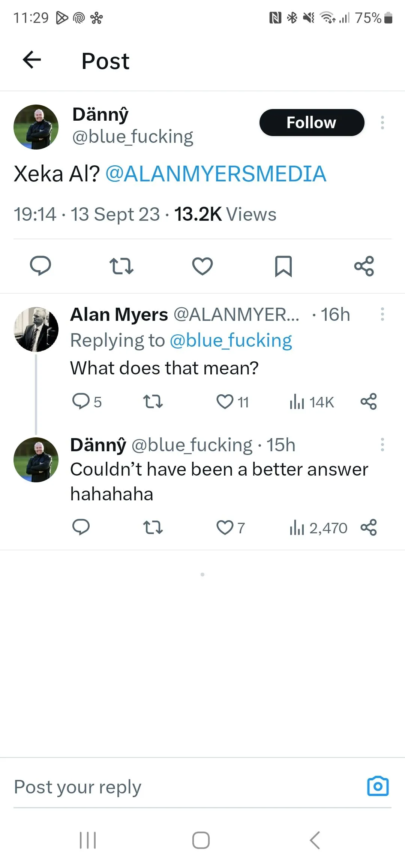This screenshot has height=868, width=405.
Task: Open Alan Myers' profile picture
Action: click(x=36, y=329)
